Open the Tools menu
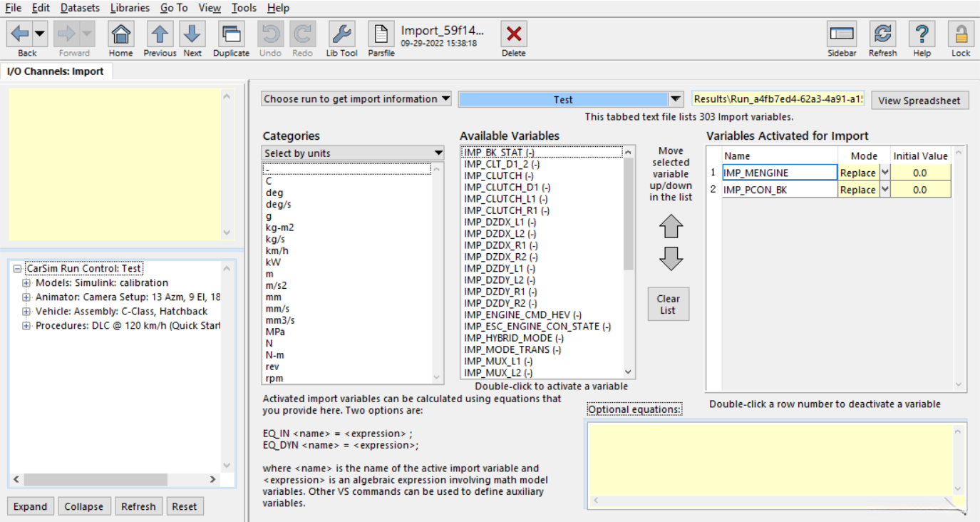 tap(244, 8)
